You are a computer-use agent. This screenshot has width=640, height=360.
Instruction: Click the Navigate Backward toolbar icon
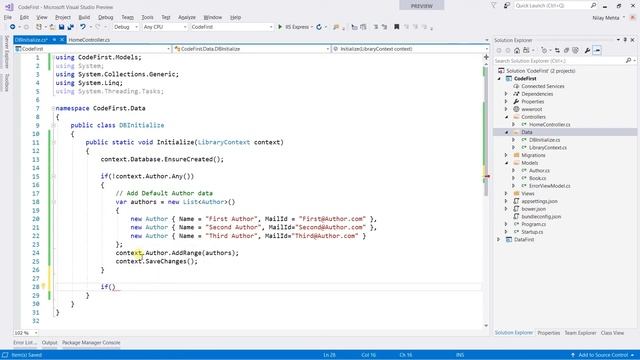[13, 27]
